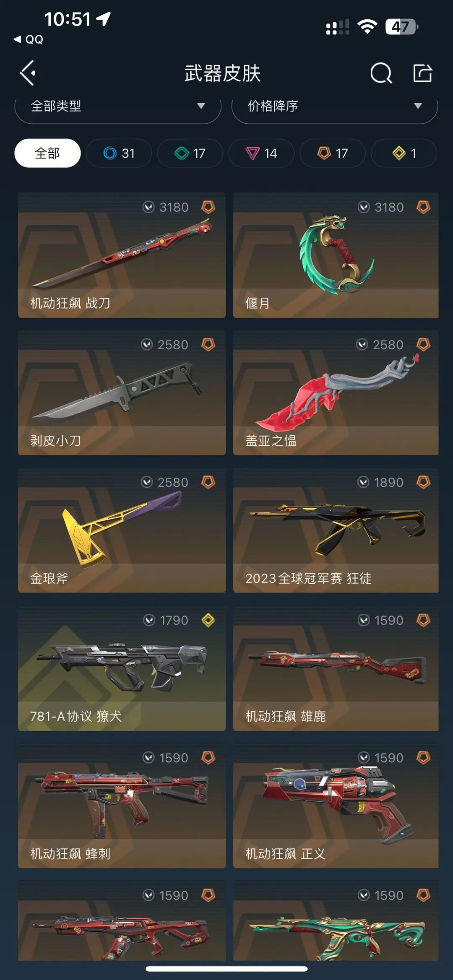Viewport: 453px width, 980px height.
Task: Tap the arrow of the 价格降序 dropdown
Action: [x=418, y=106]
